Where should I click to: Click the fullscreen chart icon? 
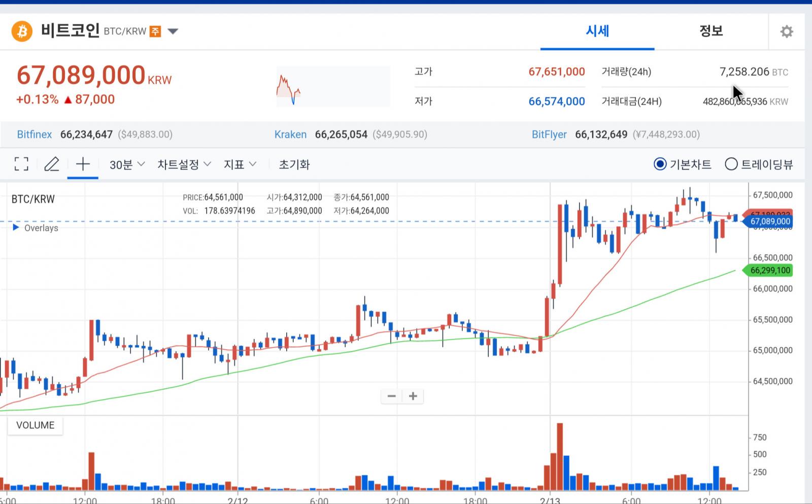pos(21,164)
